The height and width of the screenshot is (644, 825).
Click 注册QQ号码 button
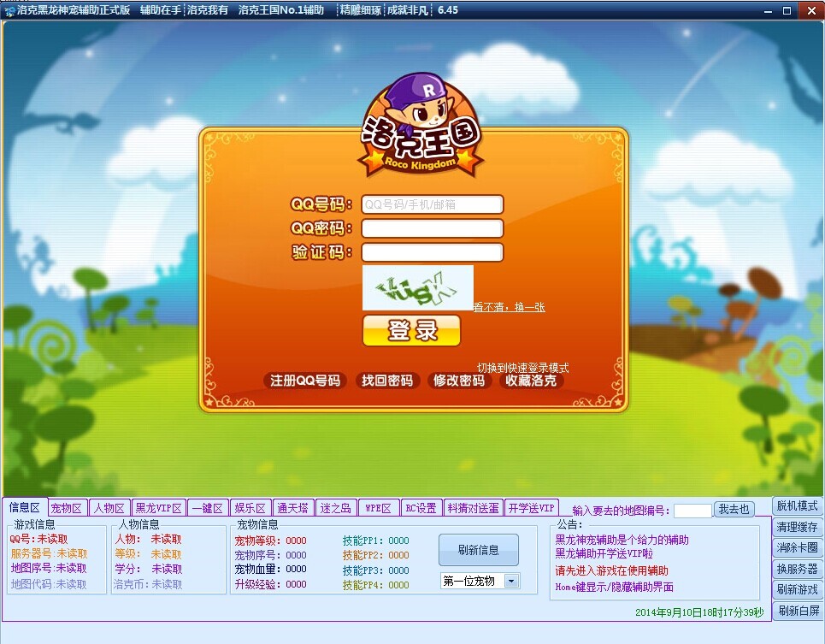[305, 381]
